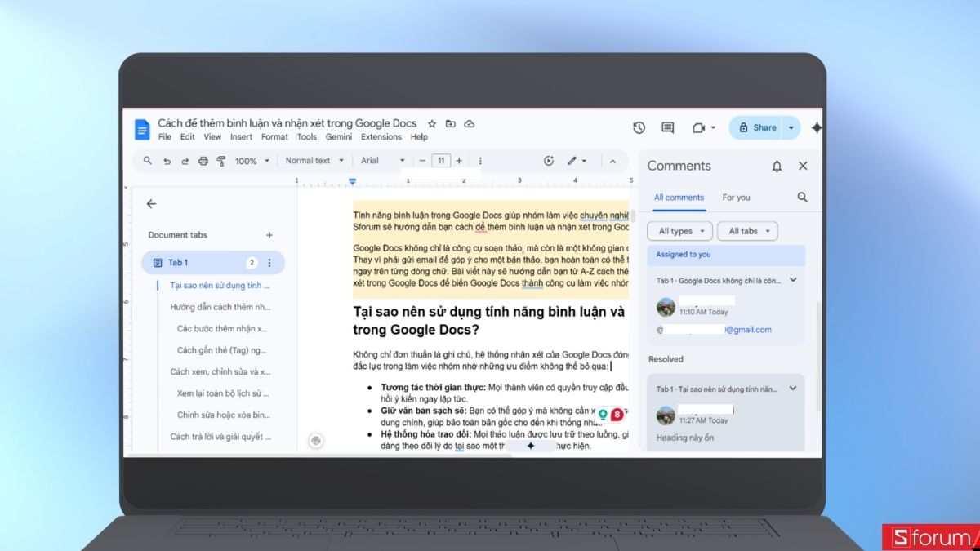Open Tab 1 options three-dot menu
This screenshot has width=980, height=551.
[x=269, y=263]
